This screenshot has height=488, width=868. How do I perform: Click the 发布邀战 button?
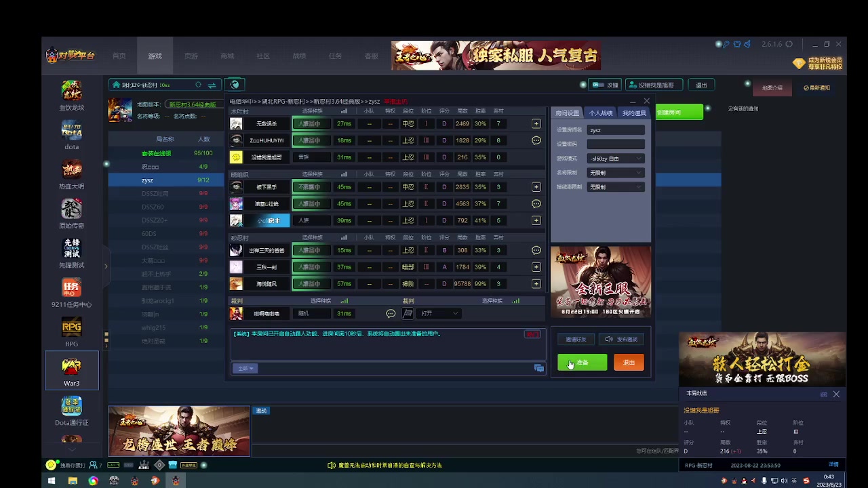point(621,339)
